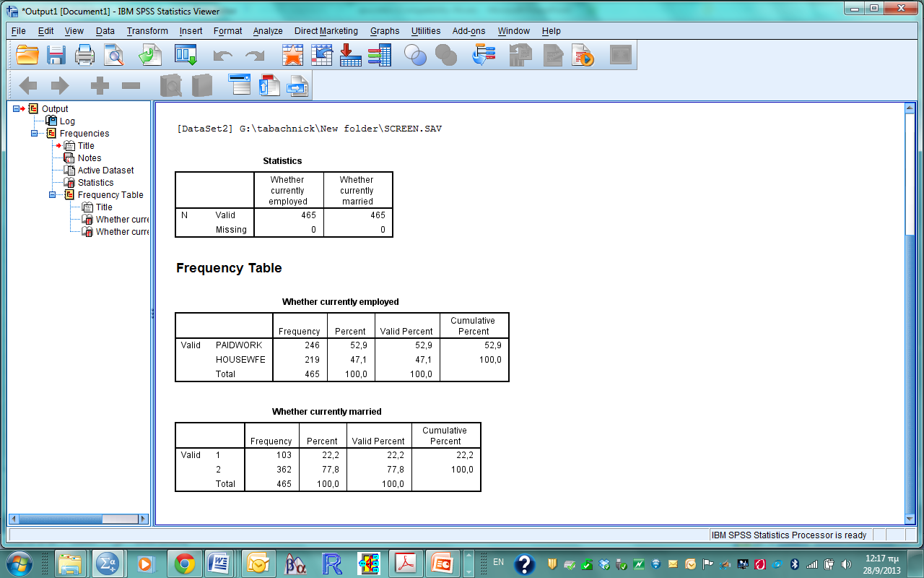Click the blue overlapping circles icon
The width and height of the screenshot is (924, 578).
click(415, 55)
